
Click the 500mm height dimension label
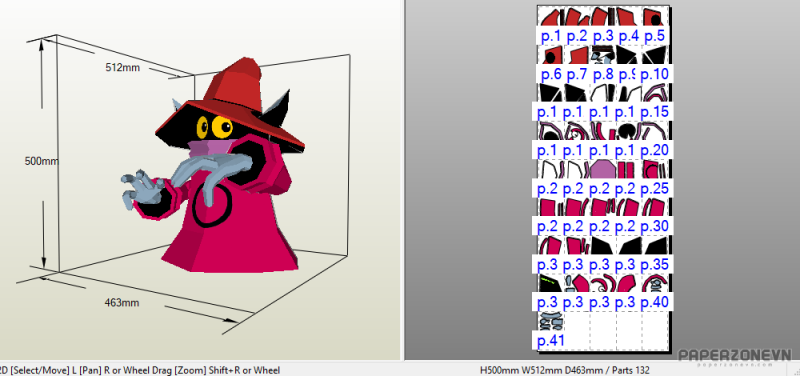click(41, 161)
